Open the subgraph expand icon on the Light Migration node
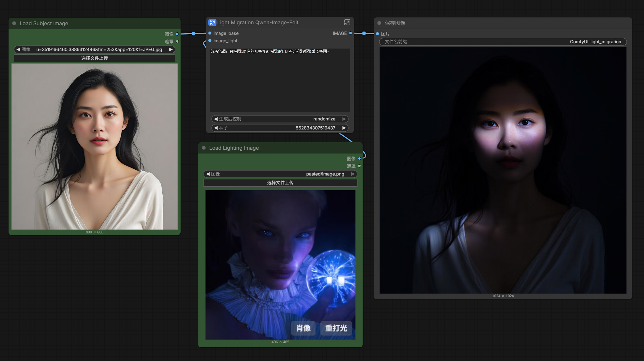The height and width of the screenshot is (361, 644). click(347, 22)
